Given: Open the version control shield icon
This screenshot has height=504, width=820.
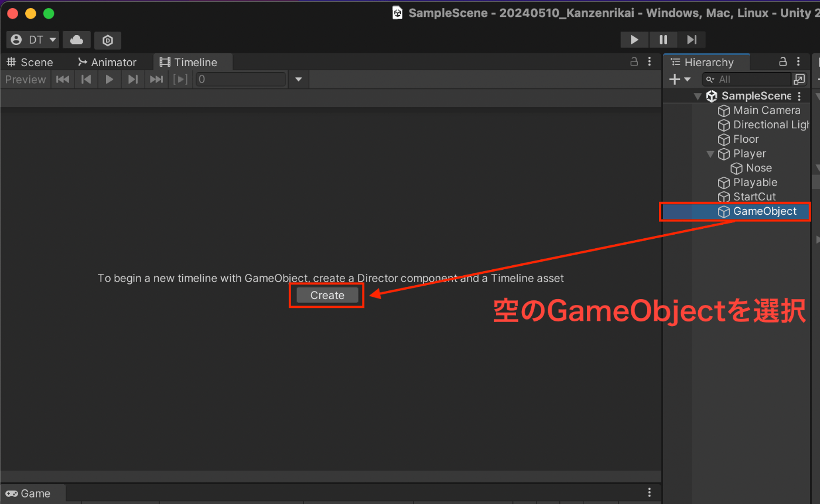Looking at the screenshot, I should pyautogui.click(x=108, y=40).
